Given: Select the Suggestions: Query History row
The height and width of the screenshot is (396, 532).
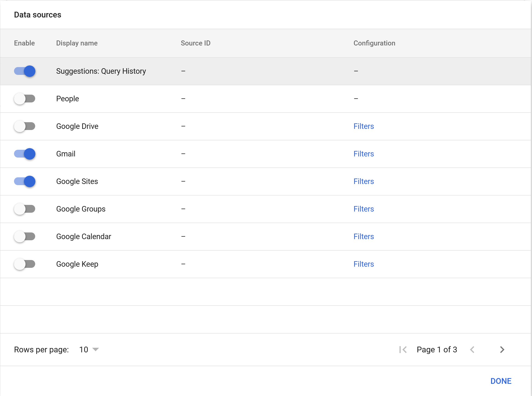Looking at the screenshot, I should [101, 71].
